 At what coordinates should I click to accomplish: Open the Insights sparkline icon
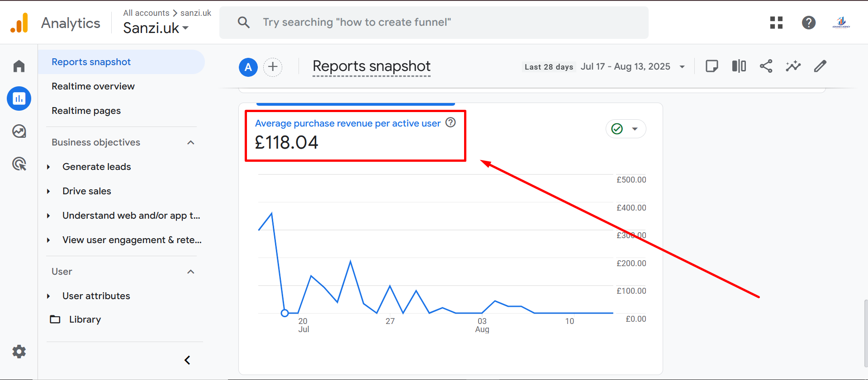click(793, 66)
